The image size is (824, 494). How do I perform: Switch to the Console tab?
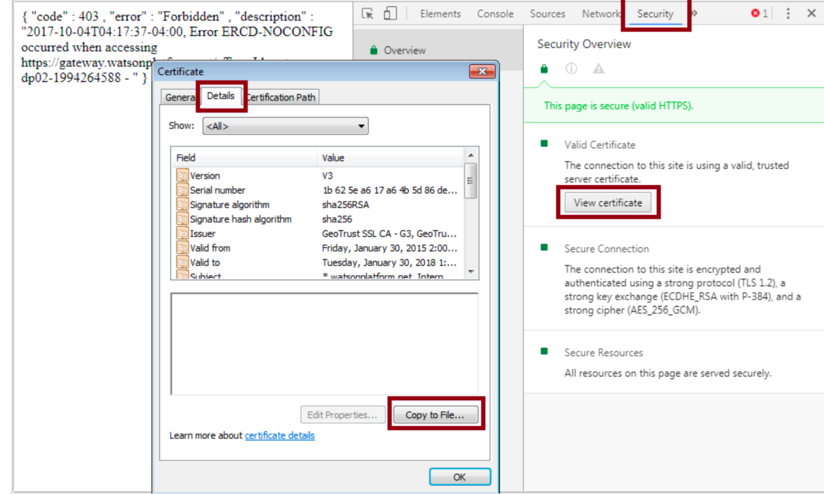click(x=495, y=14)
